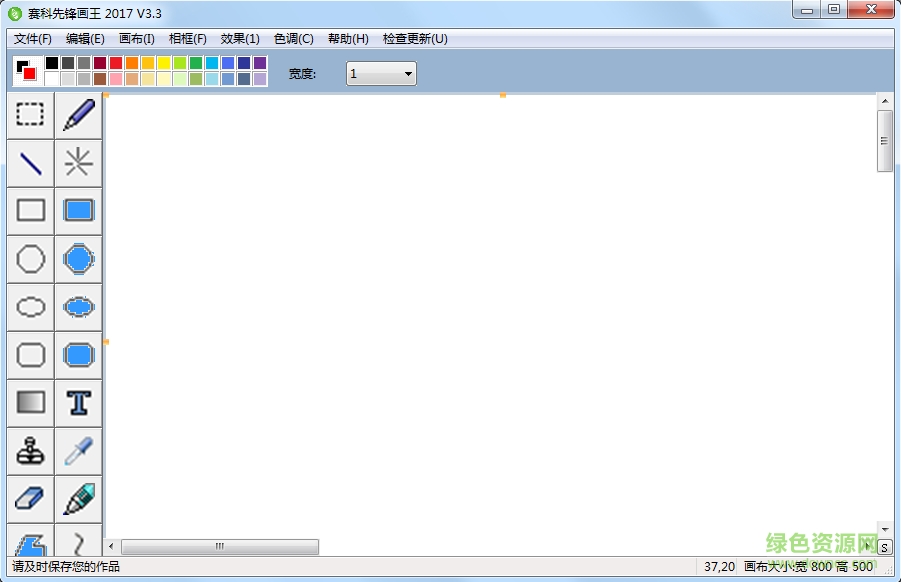901x582 pixels.
Task: Choose the filled octagon shape tool
Action: click(79, 259)
